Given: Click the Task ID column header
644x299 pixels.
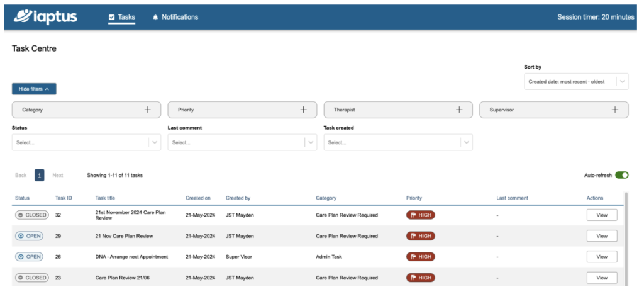Looking at the screenshot, I should click(64, 198).
